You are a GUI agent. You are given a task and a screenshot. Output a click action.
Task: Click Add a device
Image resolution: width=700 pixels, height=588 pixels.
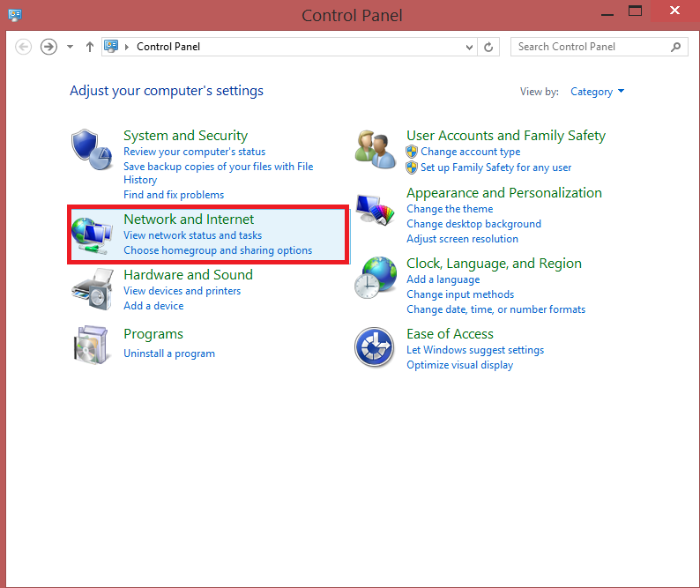pos(153,306)
